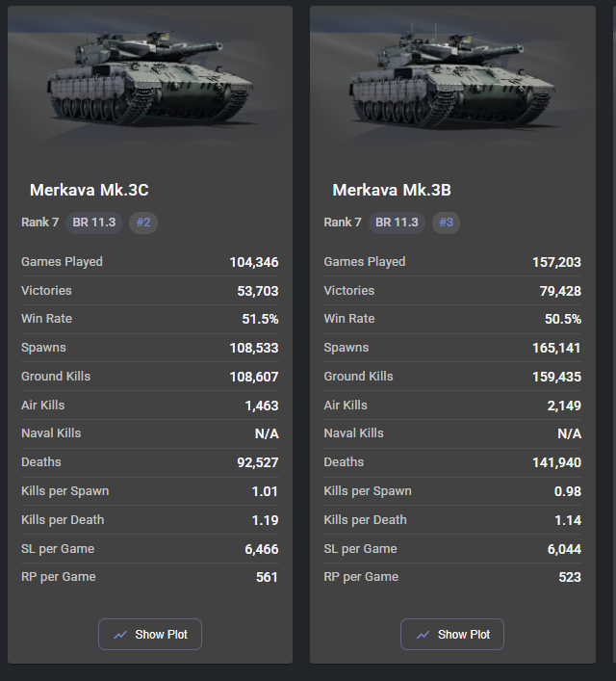
Task: Click the 141,940 Deaths value
Action: click(556, 462)
